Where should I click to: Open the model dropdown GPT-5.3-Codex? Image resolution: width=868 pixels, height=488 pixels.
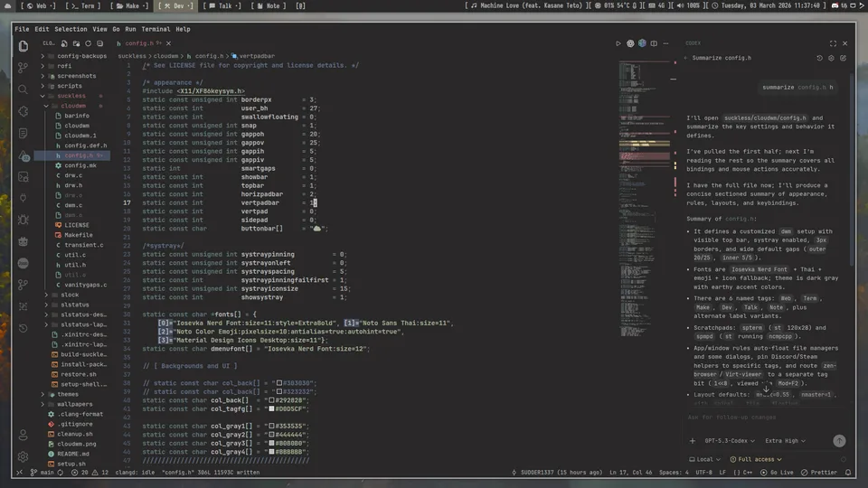click(730, 441)
